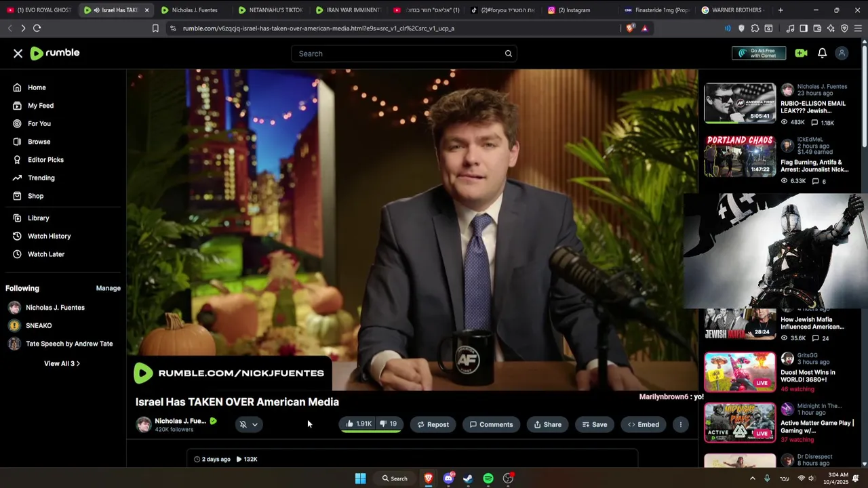Click the search magnifier icon
This screenshot has height=488, width=868.
tap(508, 54)
